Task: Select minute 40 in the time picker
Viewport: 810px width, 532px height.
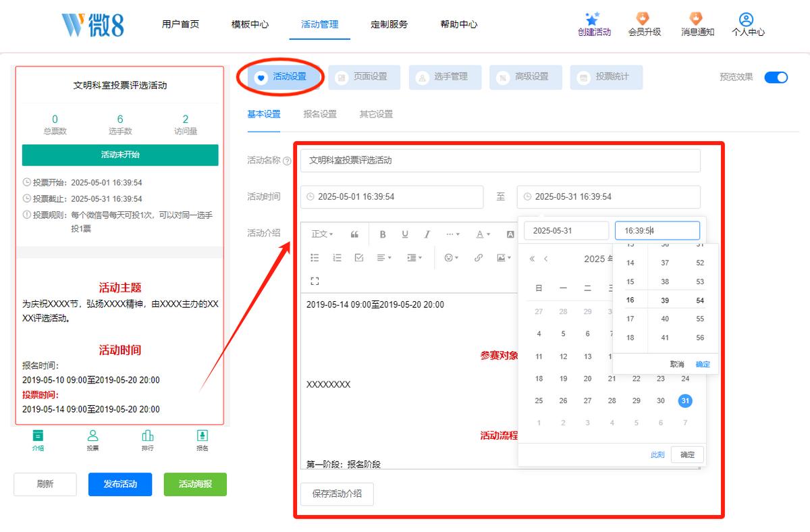Action: (x=665, y=319)
